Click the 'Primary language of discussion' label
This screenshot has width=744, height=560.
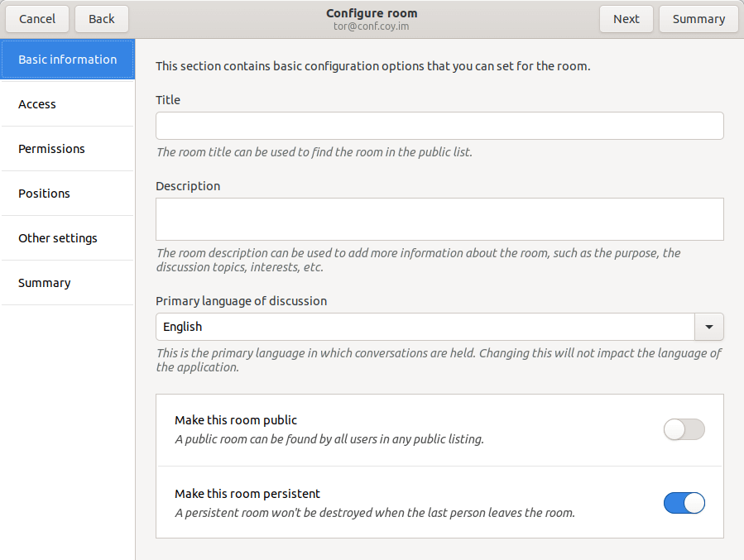pos(241,301)
